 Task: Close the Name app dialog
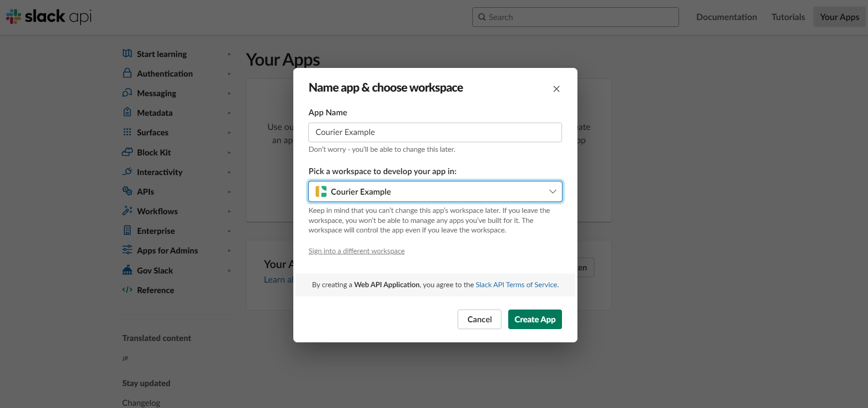click(557, 89)
